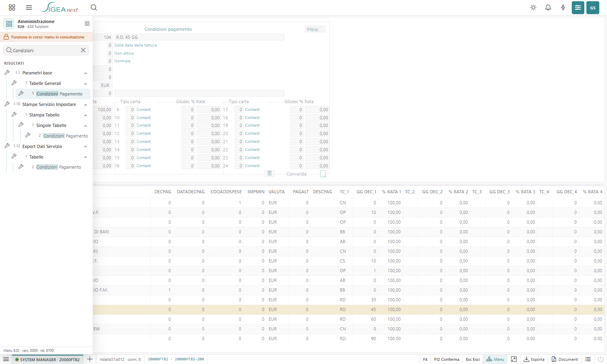
Task: Open Condizioni Pagamento under Export Tabelle
Action: (53, 167)
